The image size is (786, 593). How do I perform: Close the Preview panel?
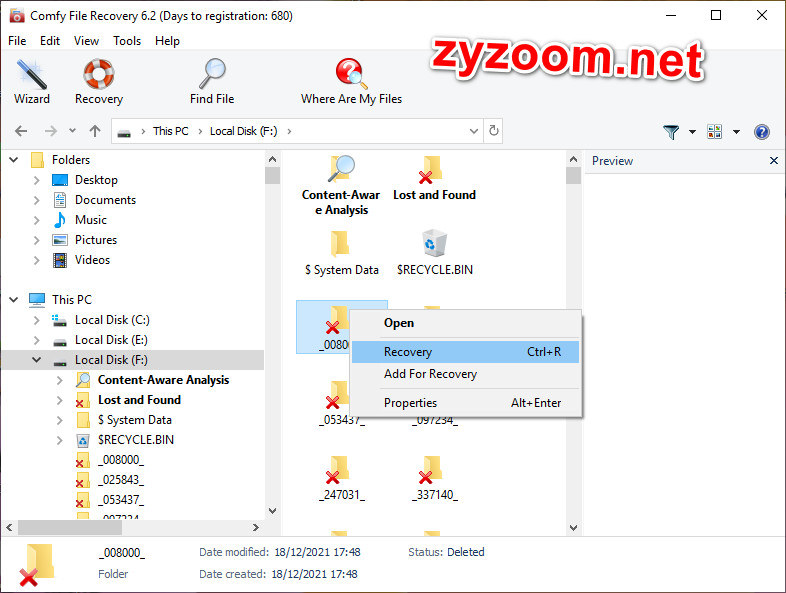pyautogui.click(x=773, y=160)
